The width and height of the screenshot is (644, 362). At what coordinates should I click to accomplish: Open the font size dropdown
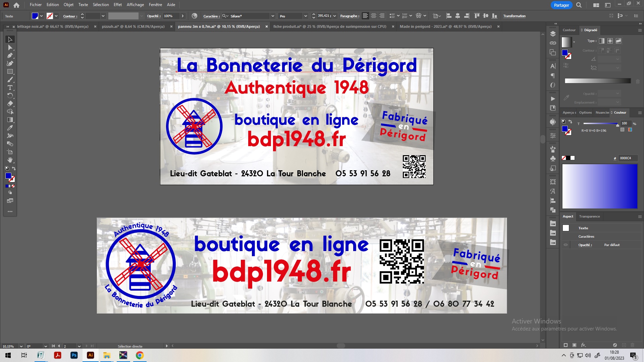[334, 16]
